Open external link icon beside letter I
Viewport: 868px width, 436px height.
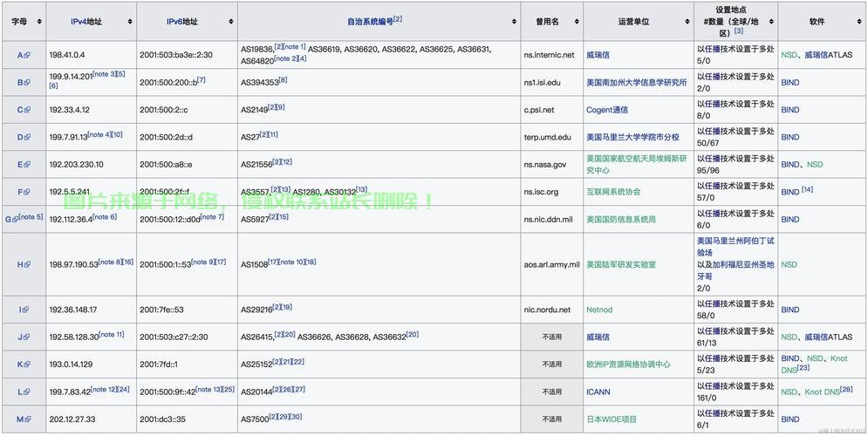pyautogui.click(x=25, y=310)
